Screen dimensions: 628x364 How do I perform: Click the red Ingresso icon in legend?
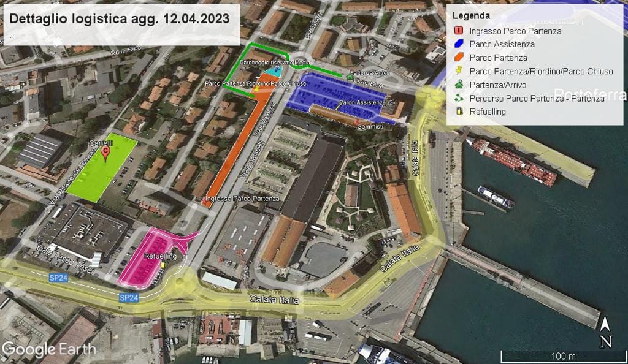(458, 31)
